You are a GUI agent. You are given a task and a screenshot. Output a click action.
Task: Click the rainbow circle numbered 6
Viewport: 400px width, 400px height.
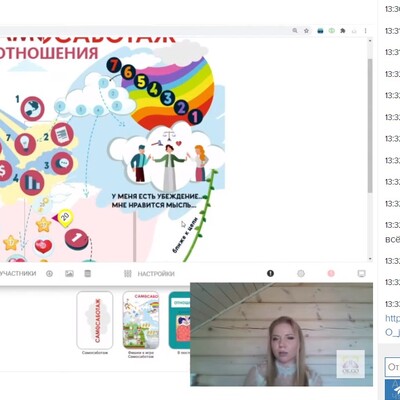[x=128, y=72]
